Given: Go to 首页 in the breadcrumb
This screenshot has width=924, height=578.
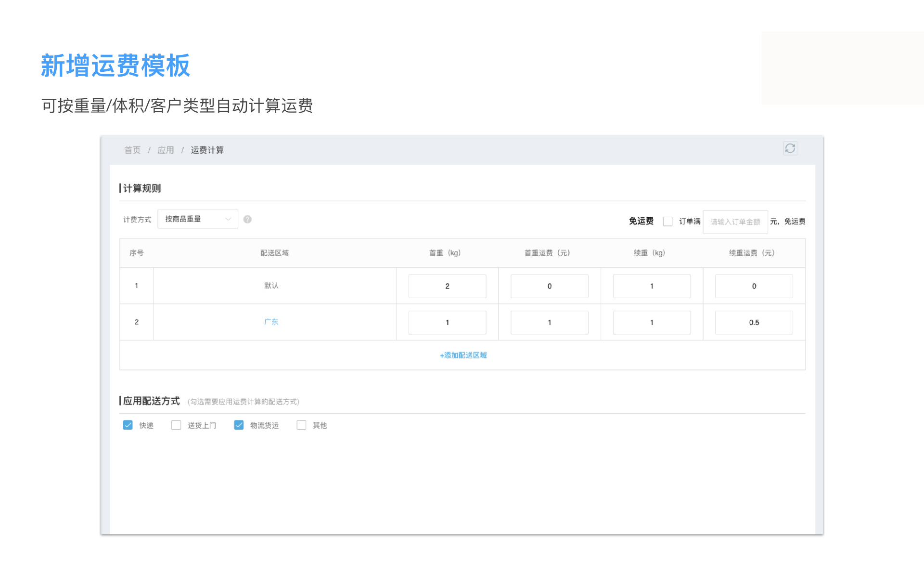Looking at the screenshot, I should pos(132,150).
